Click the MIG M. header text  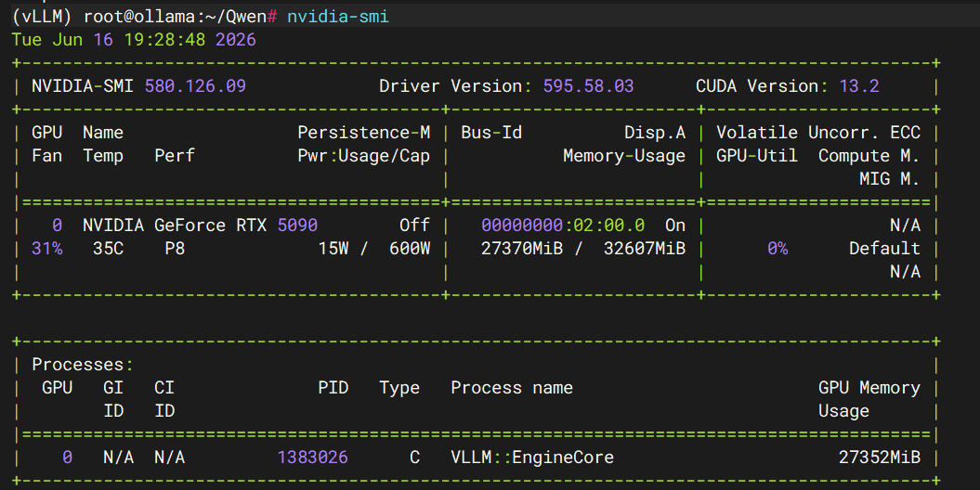(889, 179)
